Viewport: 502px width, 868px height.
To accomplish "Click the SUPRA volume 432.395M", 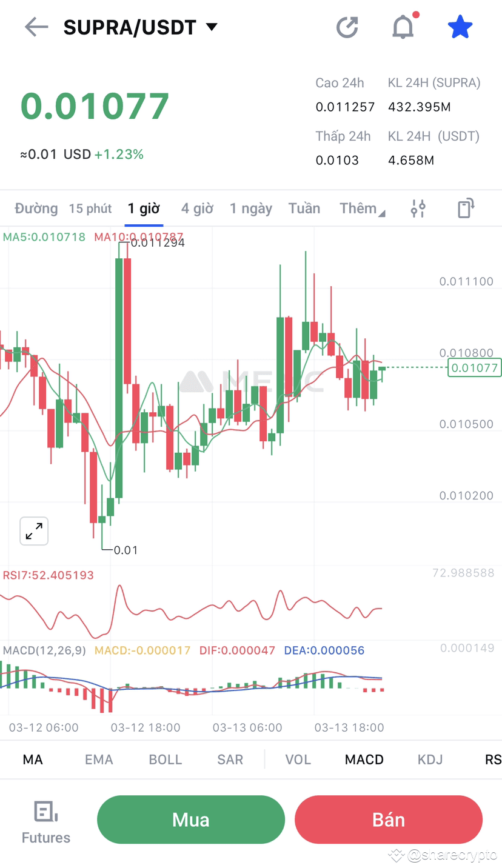I will (x=420, y=107).
